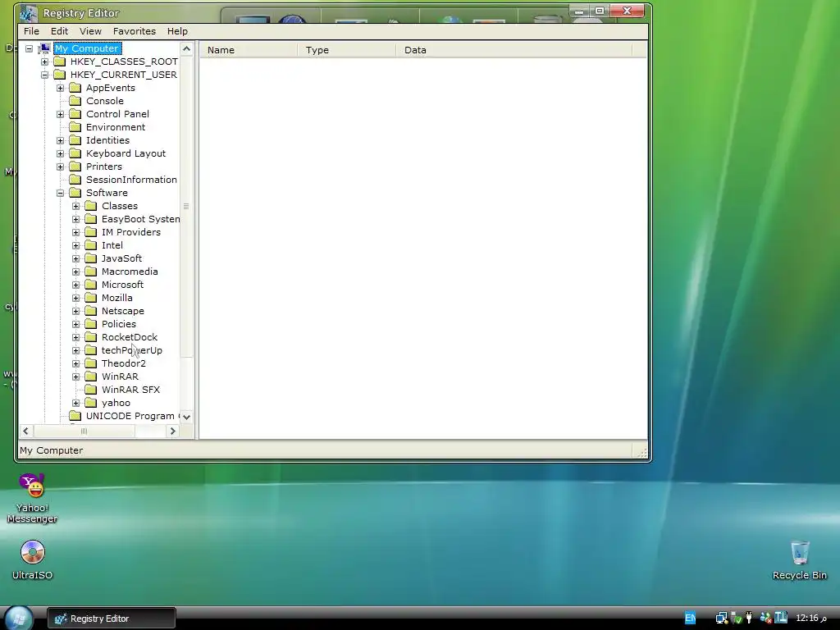Open the File menu
Viewport: 840px width, 630px height.
tap(31, 31)
